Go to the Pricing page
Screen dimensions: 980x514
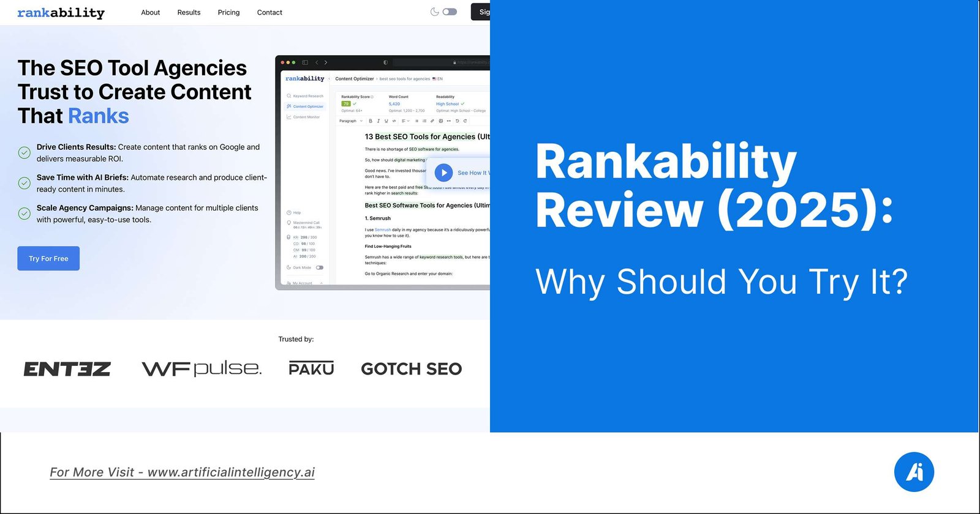pos(228,12)
